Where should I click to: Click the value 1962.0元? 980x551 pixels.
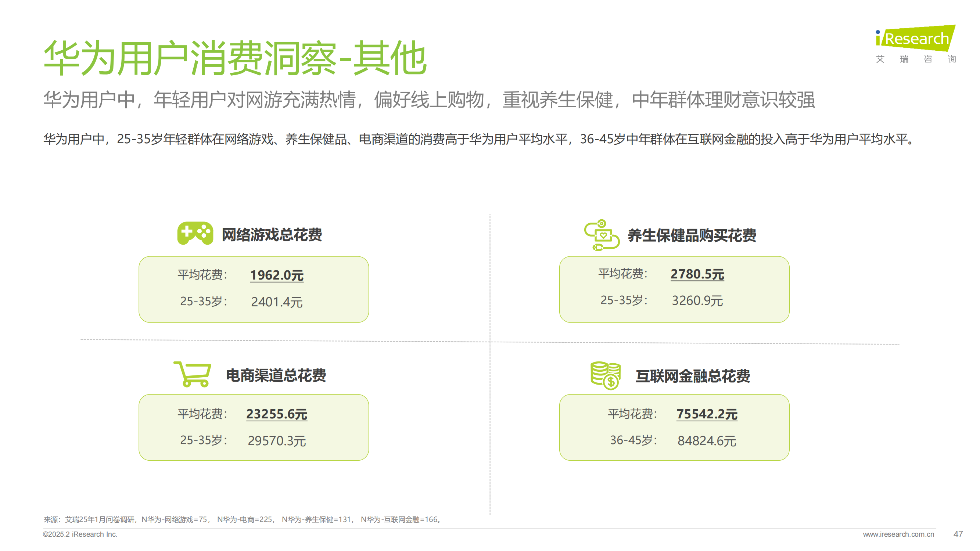[277, 275]
